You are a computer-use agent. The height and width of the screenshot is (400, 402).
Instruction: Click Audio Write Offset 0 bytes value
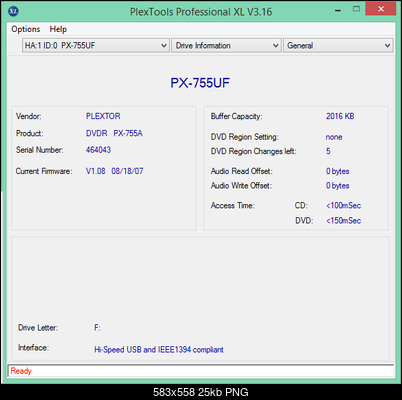[338, 186]
